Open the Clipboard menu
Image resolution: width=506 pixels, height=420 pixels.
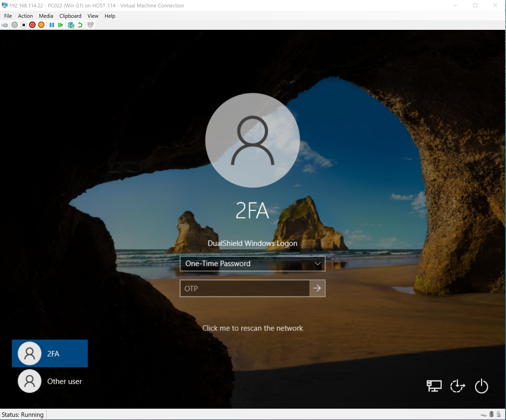70,16
